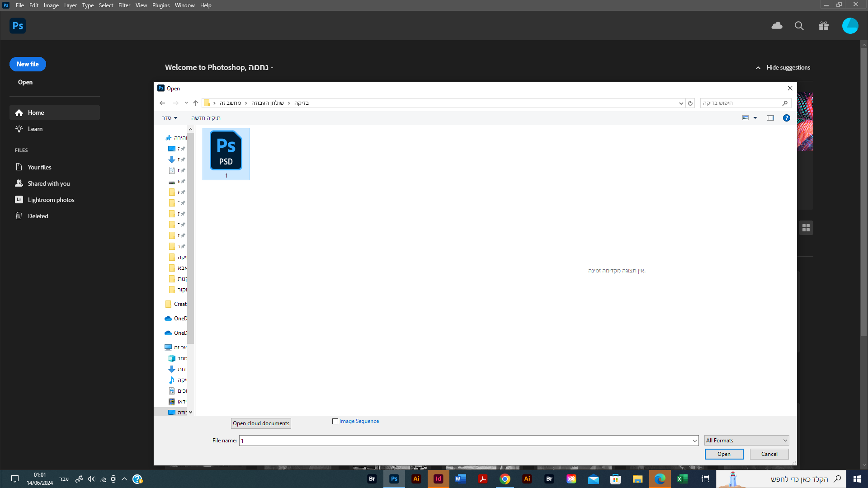The width and height of the screenshot is (868, 488).
Task: Go up one folder with up arrow
Action: [x=196, y=103]
